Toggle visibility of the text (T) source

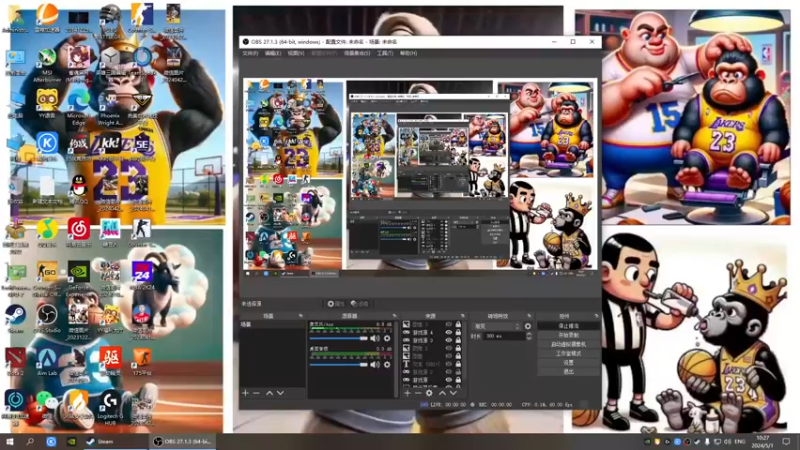448,364
